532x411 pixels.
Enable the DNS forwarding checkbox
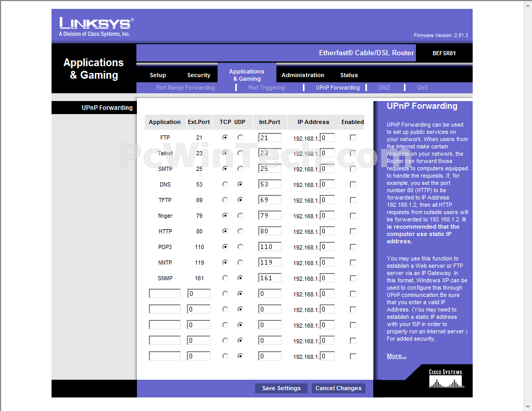[x=353, y=184]
